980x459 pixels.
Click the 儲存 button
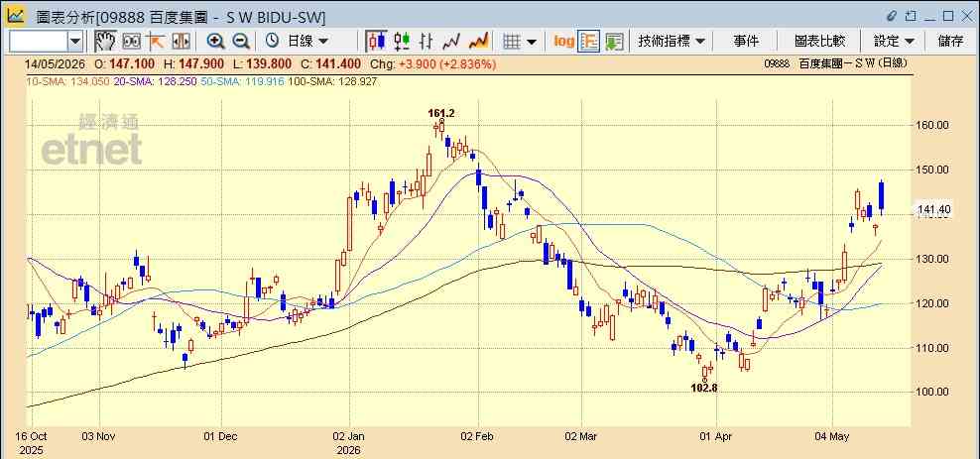(x=951, y=42)
